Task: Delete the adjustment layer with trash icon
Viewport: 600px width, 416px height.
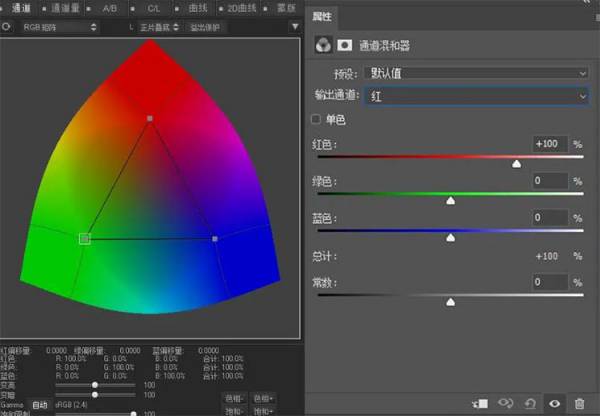Action: [x=580, y=403]
